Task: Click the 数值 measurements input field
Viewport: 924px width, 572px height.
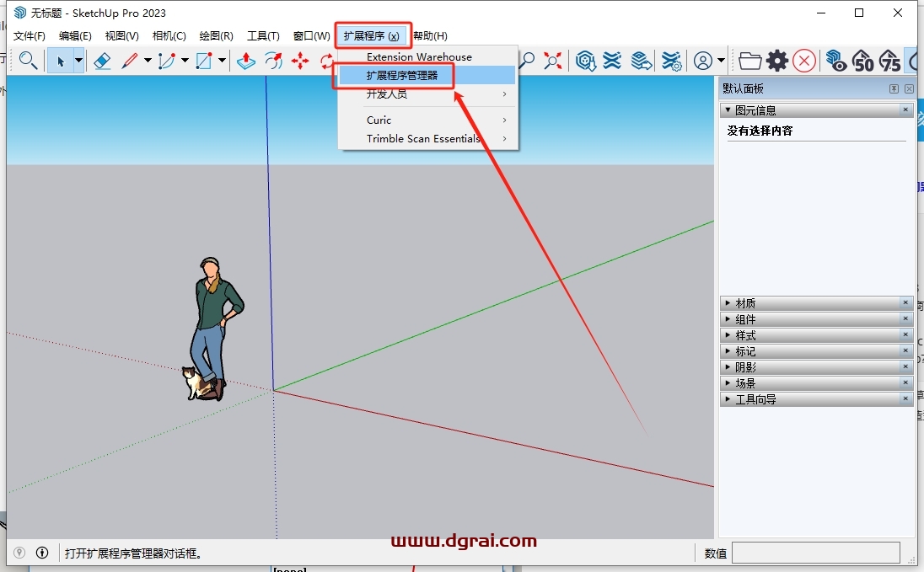Action: 816,553
